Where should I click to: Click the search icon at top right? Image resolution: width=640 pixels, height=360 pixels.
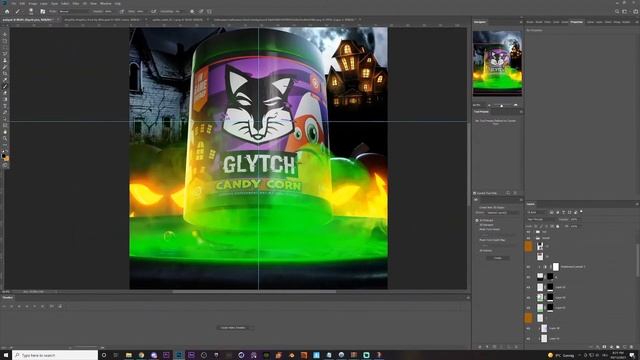coord(617,11)
